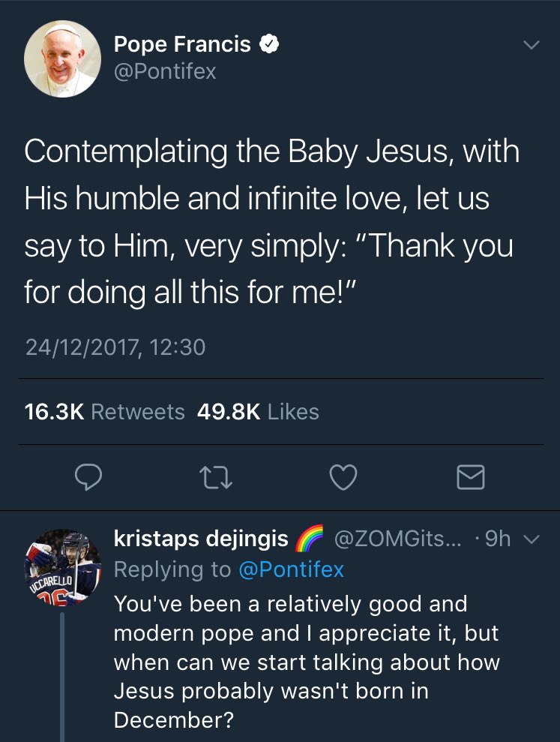Like the tweet with heart icon
560x742 pixels.
343,477
